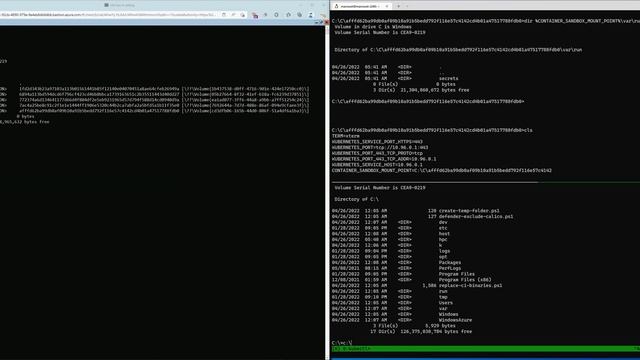Screen dimensions: 640x360
Task: Click the '17 Dir(s)' bytes free summary line
Action: tap(421, 332)
